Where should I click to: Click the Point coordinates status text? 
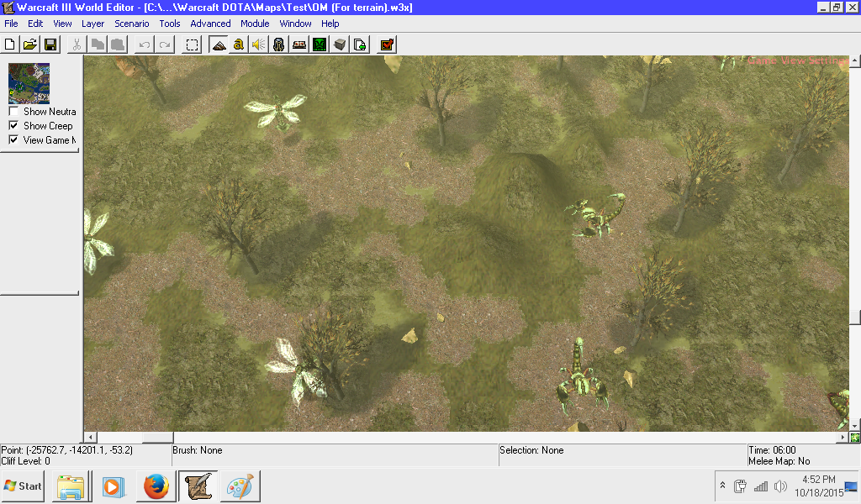[x=67, y=450]
